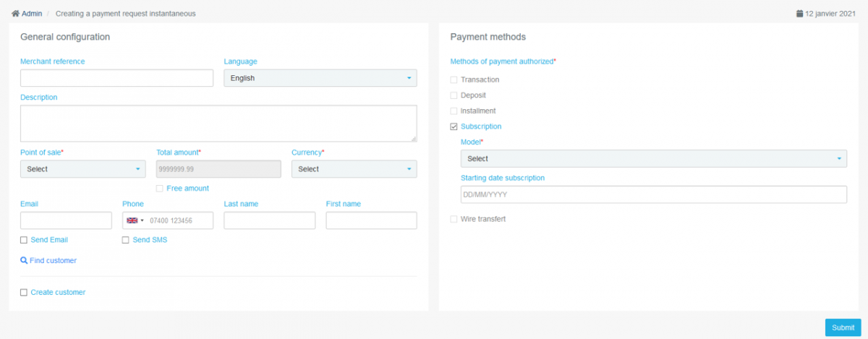Open the Language dropdown showing English
868x339 pixels.
[320, 78]
